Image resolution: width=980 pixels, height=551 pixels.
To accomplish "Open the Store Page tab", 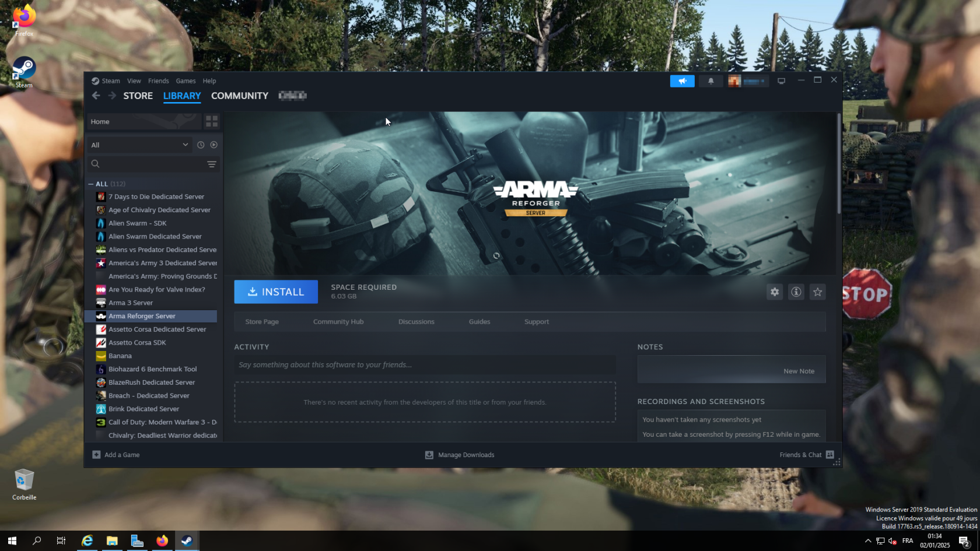I will pos(262,322).
